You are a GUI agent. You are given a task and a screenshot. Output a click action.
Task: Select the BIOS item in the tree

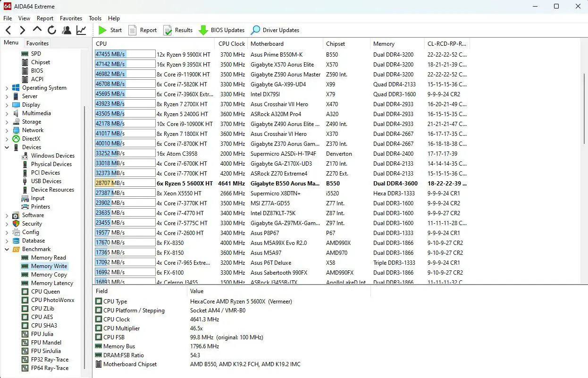pyautogui.click(x=37, y=71)
